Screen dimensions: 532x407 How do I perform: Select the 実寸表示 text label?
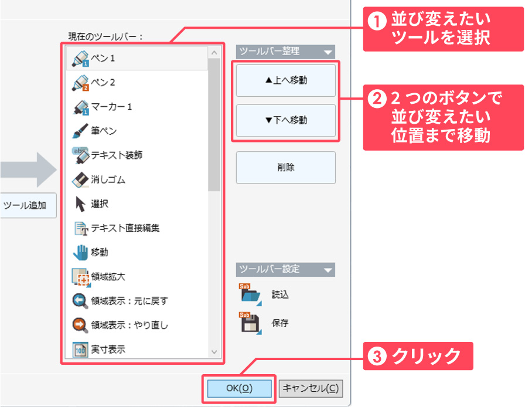point(108,350)
